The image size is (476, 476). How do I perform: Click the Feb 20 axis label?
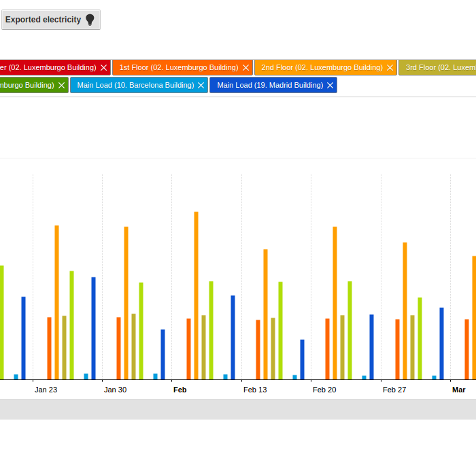click(x=324, y=390)
